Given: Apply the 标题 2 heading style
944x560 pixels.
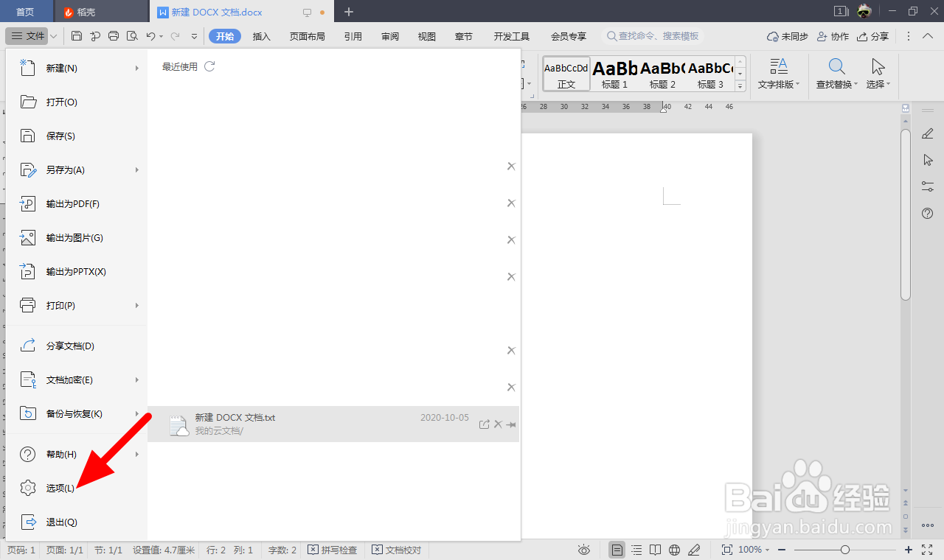Looking at the screenshot, I should pyautogui.click(x=662, y=74).
